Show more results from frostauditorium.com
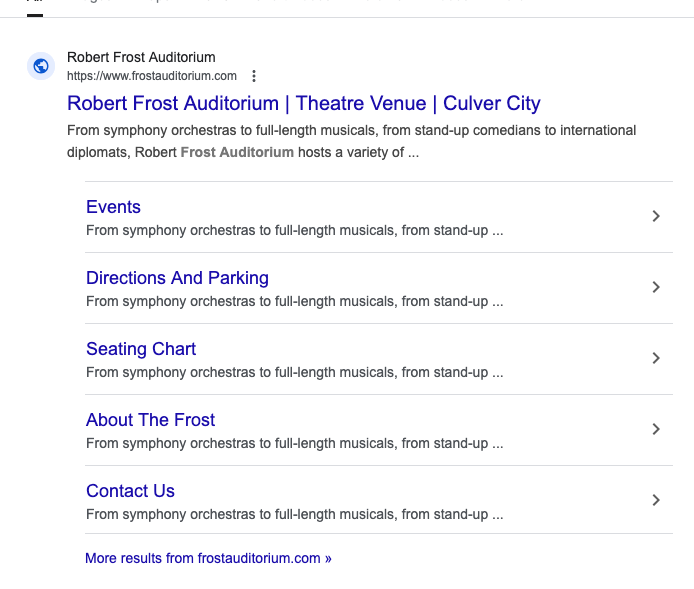The image size is (694, 589). coord(208,558)
